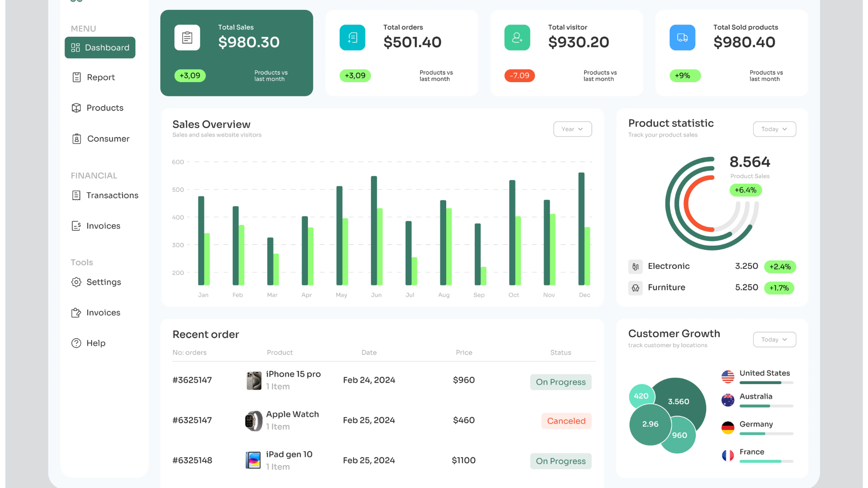Click order number #3625147
The image size is (868, 488).
point(192,380)
